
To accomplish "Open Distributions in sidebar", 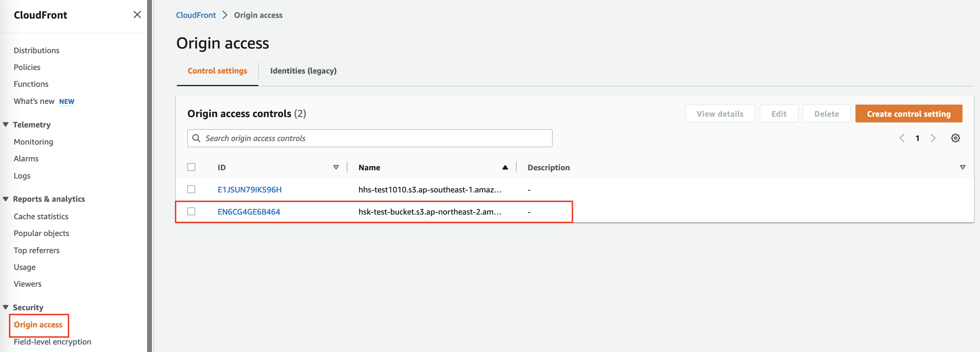I will (36, 50).
